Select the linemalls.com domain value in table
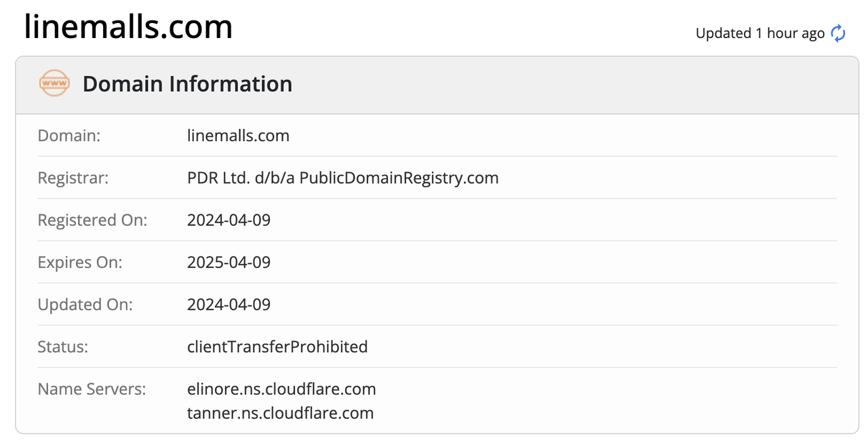 [x=238, y=136]
